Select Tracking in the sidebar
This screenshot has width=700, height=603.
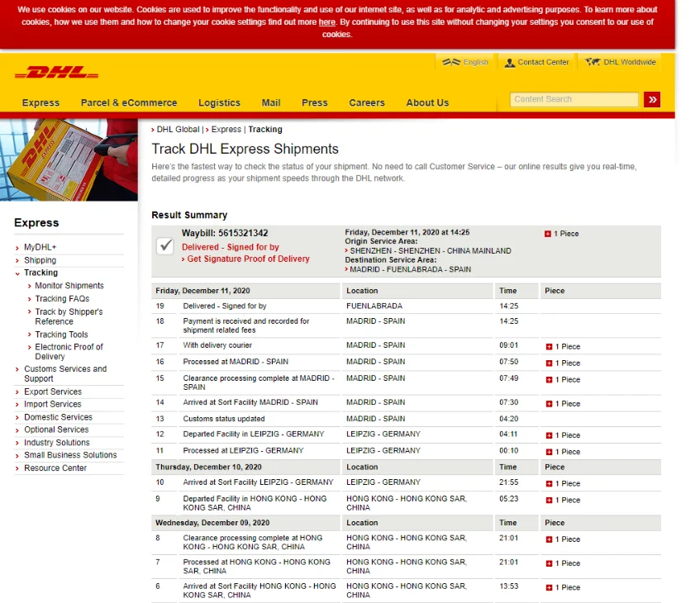click(40, 273)
